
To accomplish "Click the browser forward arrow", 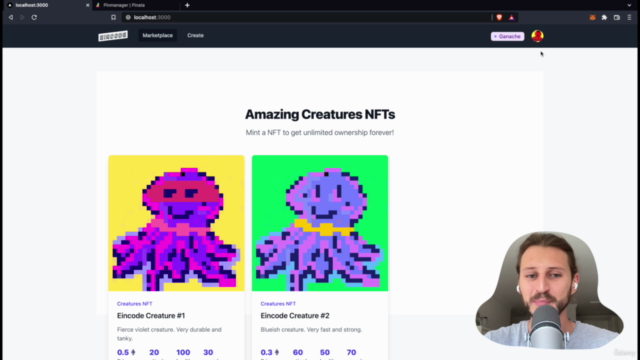I will click(x=22, y=18).
